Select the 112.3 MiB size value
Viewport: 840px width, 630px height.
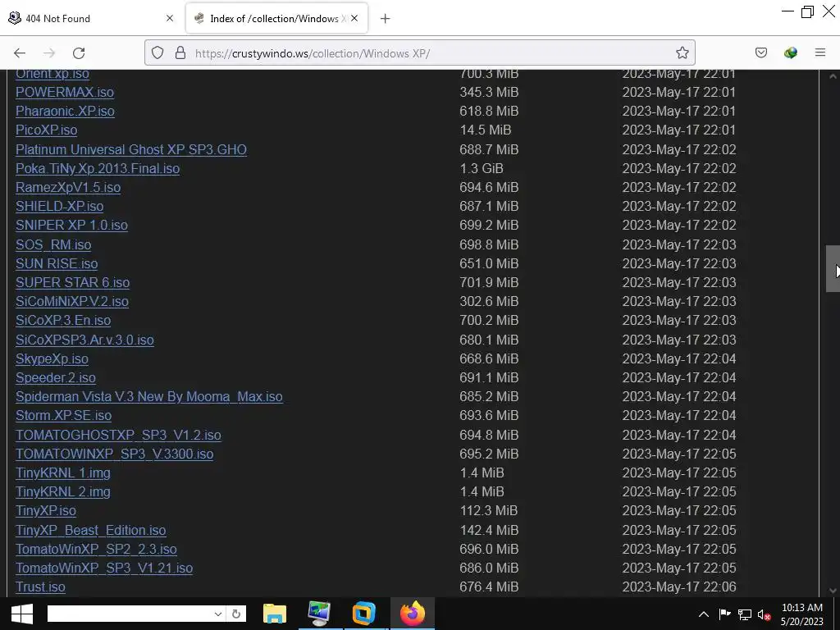point(489,510)
